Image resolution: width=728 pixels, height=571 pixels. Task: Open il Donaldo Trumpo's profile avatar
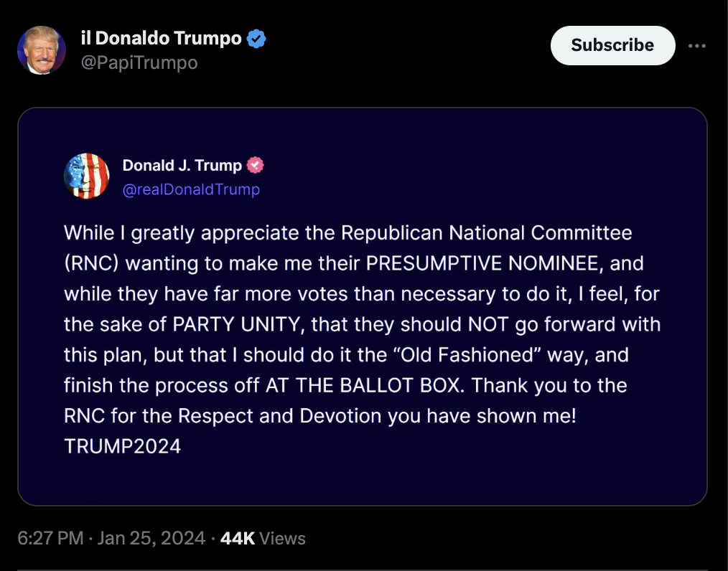click(x=42, y=50)
